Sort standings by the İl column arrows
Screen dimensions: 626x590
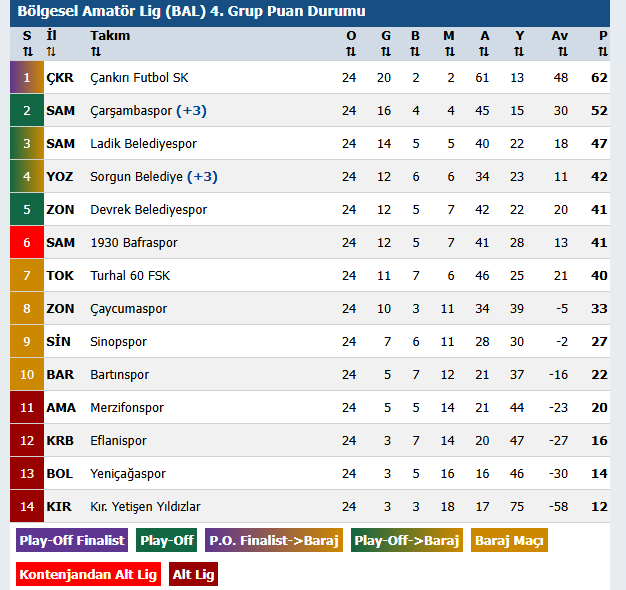[x=52, y=52]
